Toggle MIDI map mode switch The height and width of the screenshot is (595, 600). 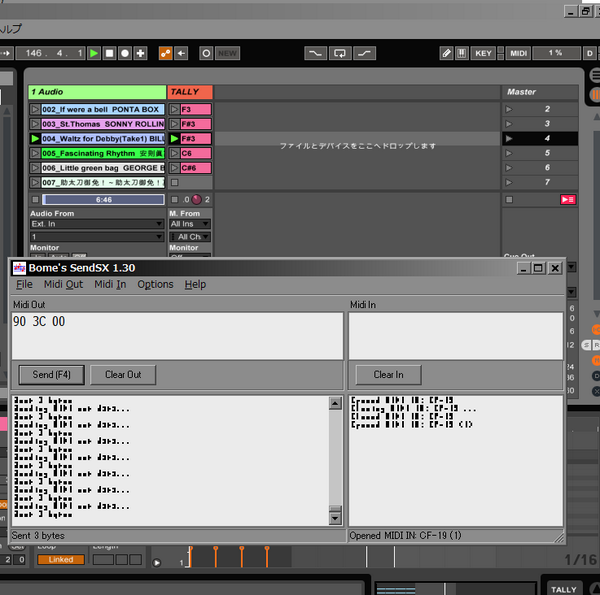[x=518, y=53]
